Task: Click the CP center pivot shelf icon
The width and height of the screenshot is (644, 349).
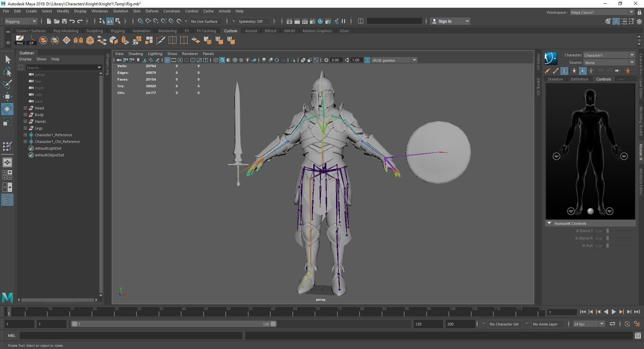Action: click(x=32, y=40)
